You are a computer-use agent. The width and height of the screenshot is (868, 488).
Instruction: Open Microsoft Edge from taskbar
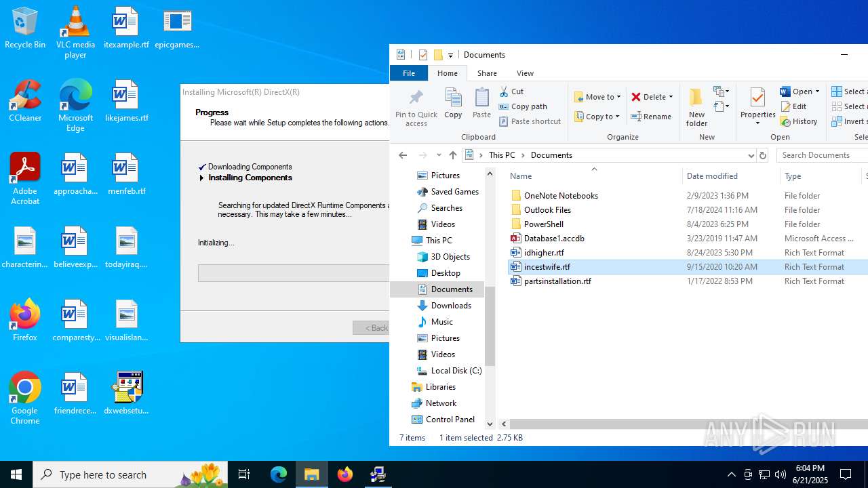[x=279, y=474]
